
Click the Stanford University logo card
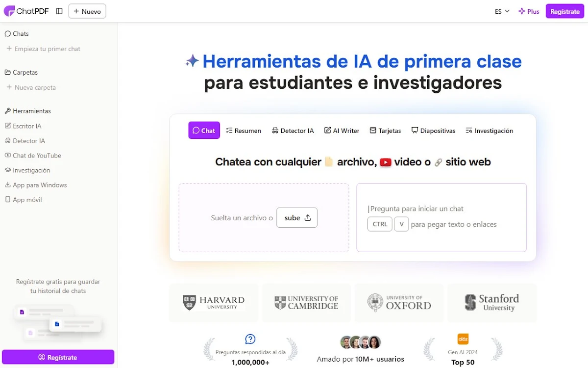492,303
